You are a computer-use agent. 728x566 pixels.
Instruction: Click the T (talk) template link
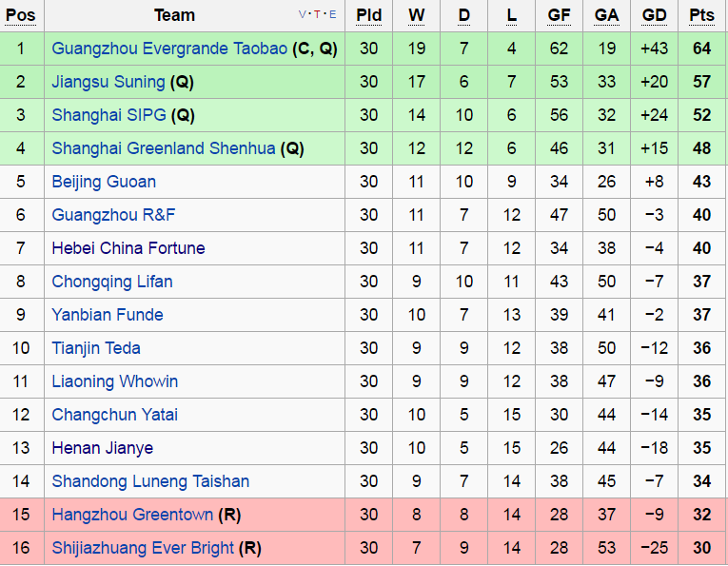pos(318,14)
